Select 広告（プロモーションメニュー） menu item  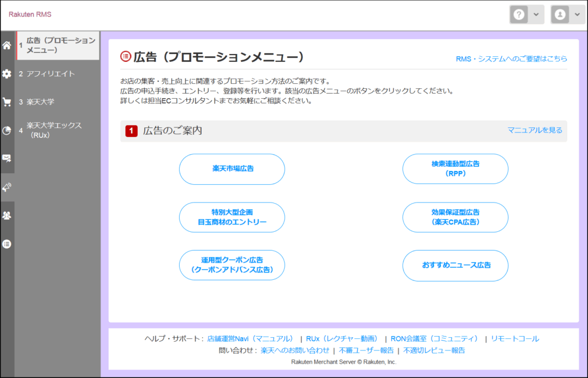coord(58,45)
